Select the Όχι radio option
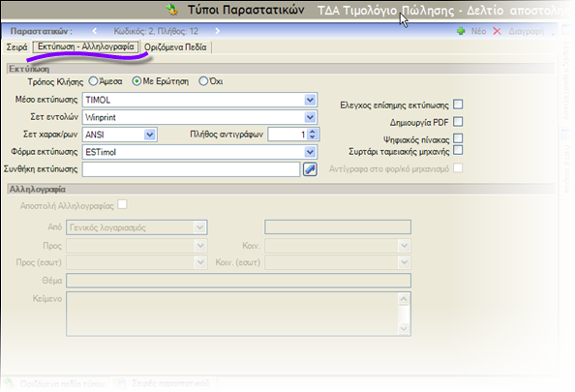 click(x=203, y=81)
